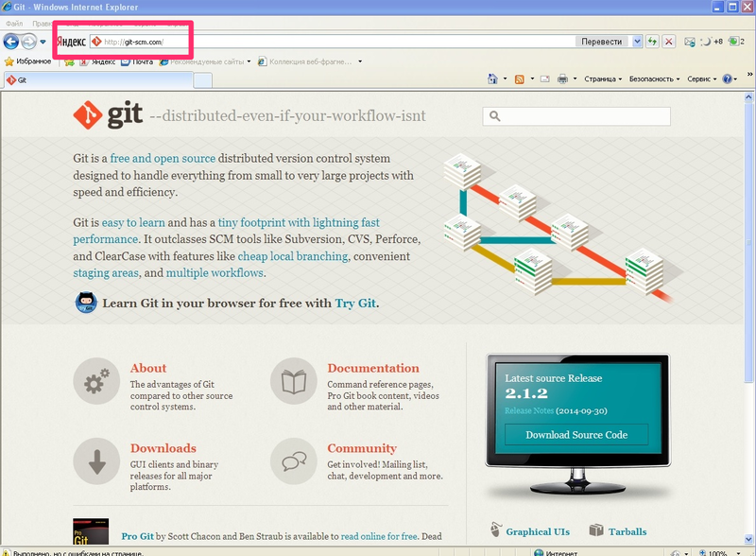756x556 pixels.
Task: Expand the Коллекция веб-фрагментов dropdown arrow
Action: (x=360, y=61)
